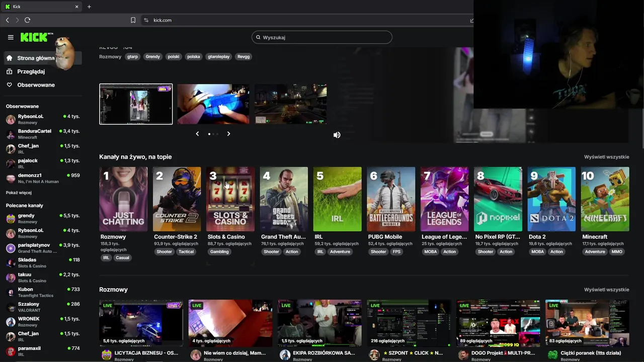Open No Pixel RP category card
This screenshot has height=362, width=644.
point(498,199)
